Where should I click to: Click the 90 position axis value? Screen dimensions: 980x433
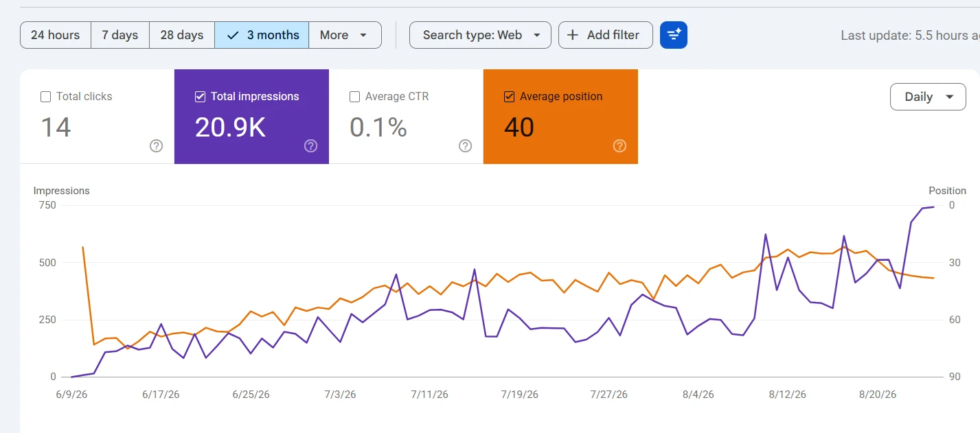pyautogui.click(x=955, y=377)
